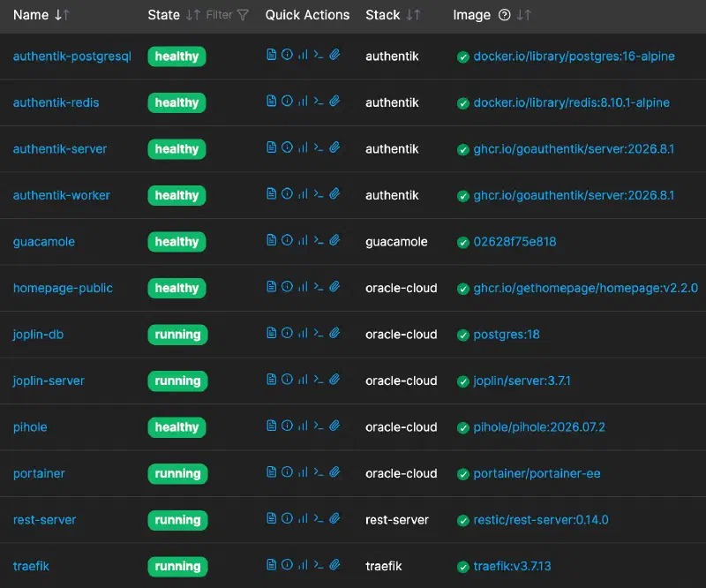The image size is (706, 588).
Task: Open the joplin-server container link
Action: [49, 381]
